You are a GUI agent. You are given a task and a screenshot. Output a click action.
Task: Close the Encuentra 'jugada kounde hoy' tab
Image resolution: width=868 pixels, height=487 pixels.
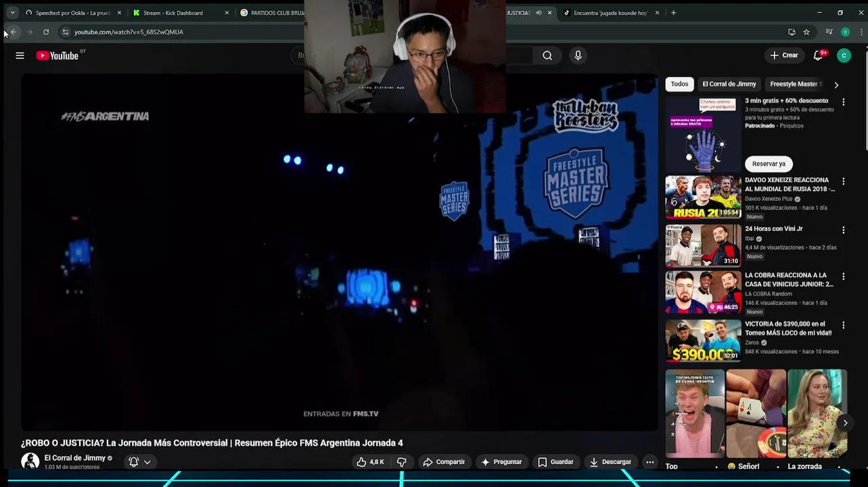[657, 13]
